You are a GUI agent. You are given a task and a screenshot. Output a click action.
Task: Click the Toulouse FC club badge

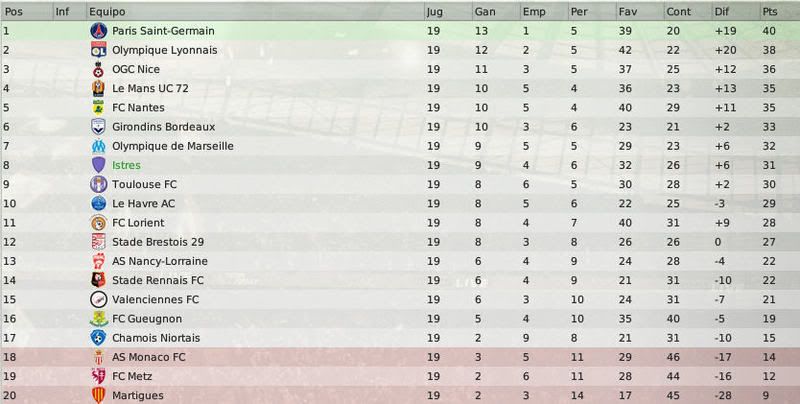98,184
